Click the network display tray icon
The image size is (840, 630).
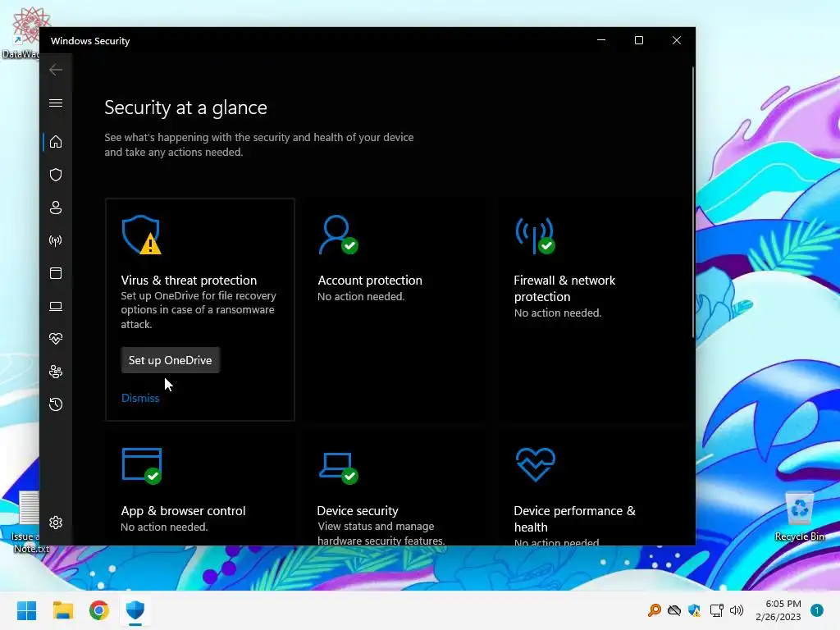[x=715, y=610]
